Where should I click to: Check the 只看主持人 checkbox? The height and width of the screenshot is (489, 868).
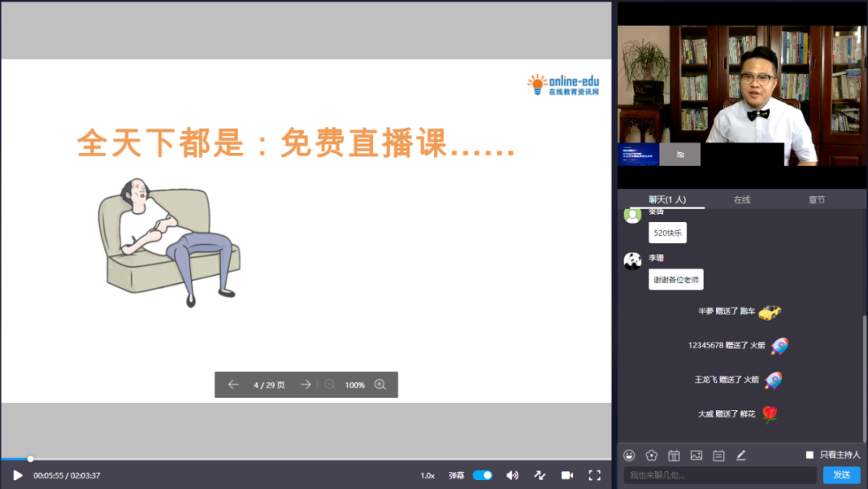point(809,455)
